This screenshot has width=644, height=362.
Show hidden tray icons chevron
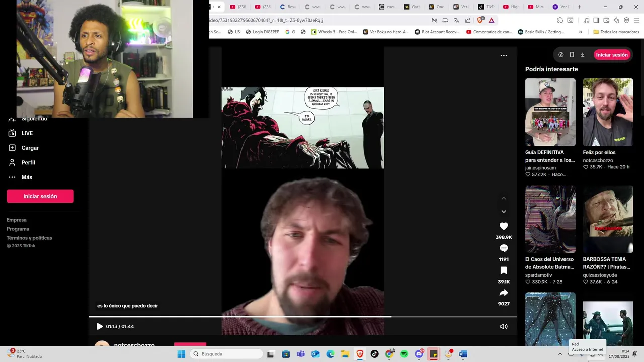[560, 354]
